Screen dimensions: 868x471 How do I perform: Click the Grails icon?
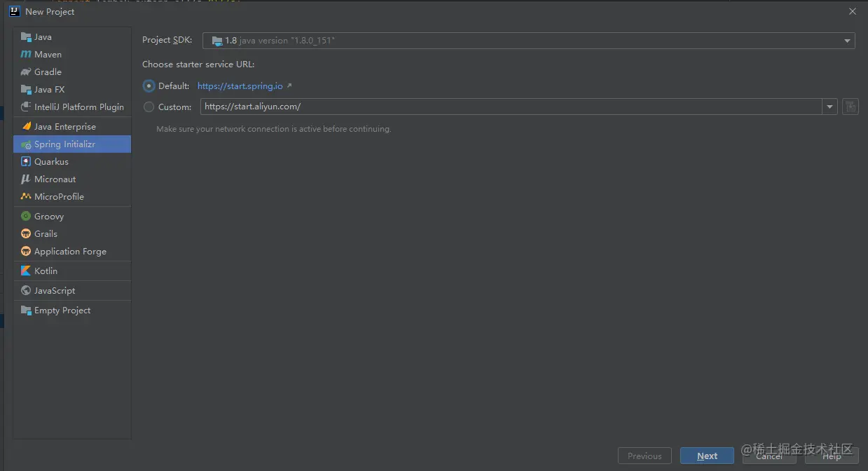click(26, 234)
